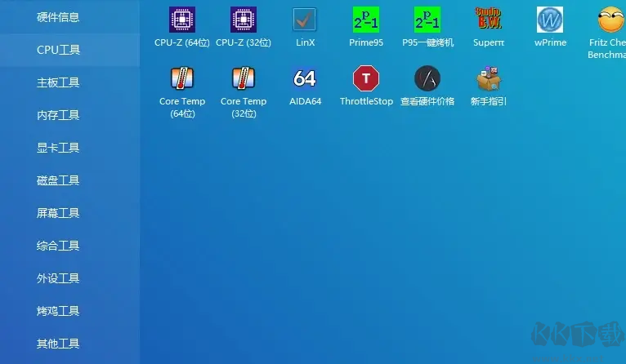Start Prime95 tool icon

(x=366, y=20)
